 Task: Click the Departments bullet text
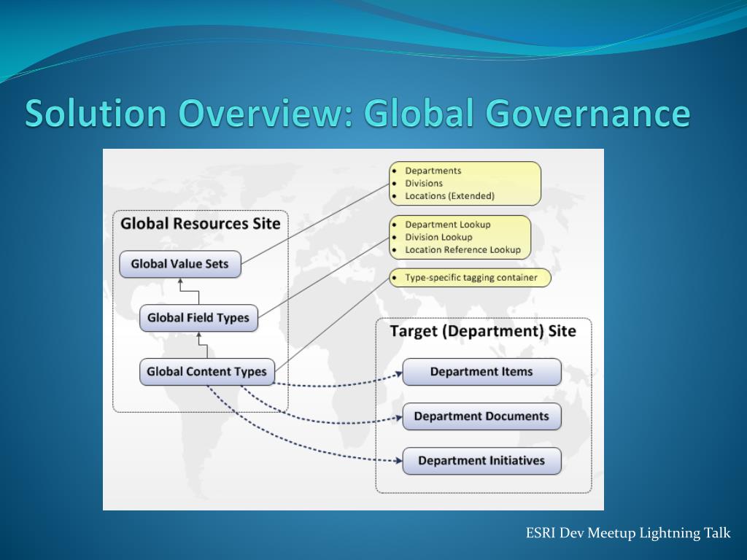click(x=433, y=171)
